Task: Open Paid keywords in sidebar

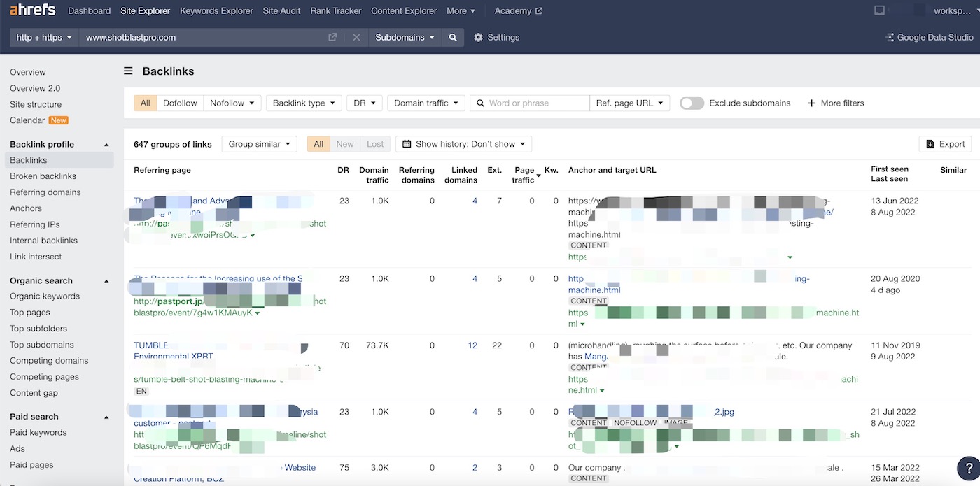Action: (38, 433)
